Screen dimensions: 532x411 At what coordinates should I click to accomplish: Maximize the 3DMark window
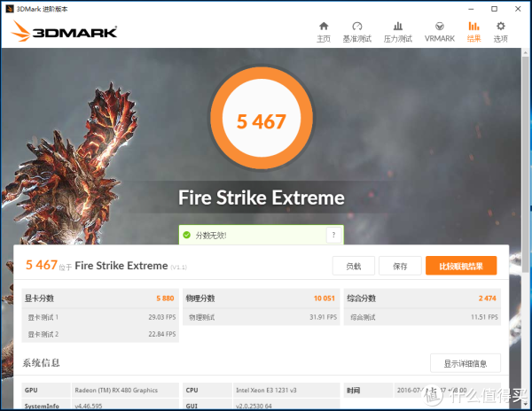(495, 9)
